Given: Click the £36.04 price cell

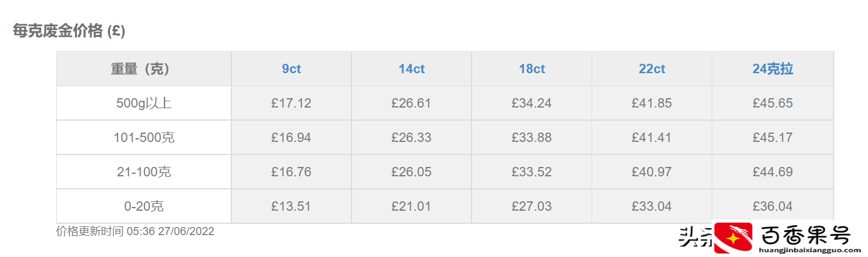Looking at the screenshot, I should (772, 206).
